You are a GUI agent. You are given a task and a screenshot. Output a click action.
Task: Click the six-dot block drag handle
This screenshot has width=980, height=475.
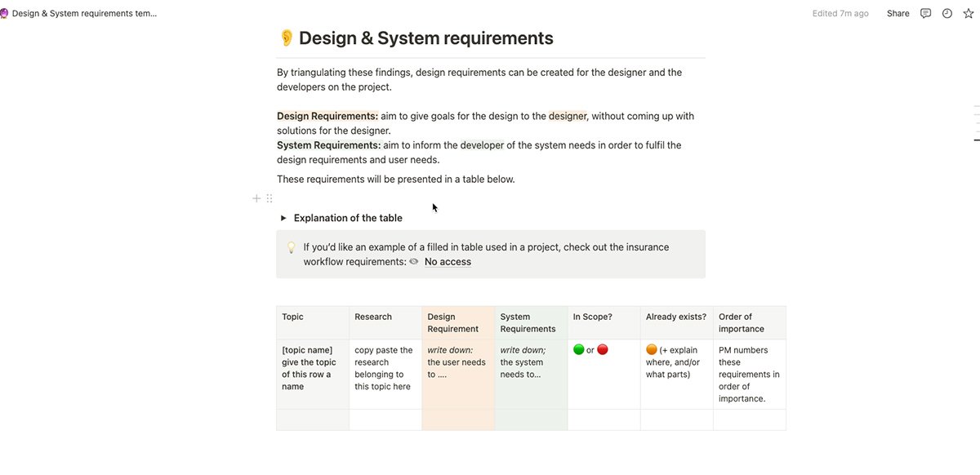pyautogui.click(x=269, y=198)
